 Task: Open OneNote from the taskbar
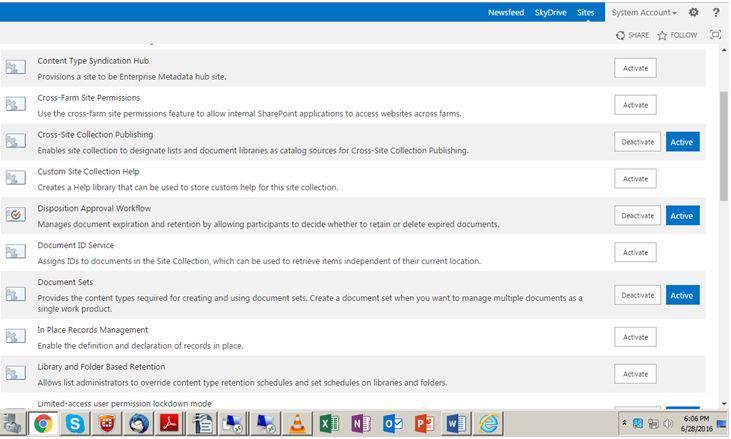tap(361, 424)
